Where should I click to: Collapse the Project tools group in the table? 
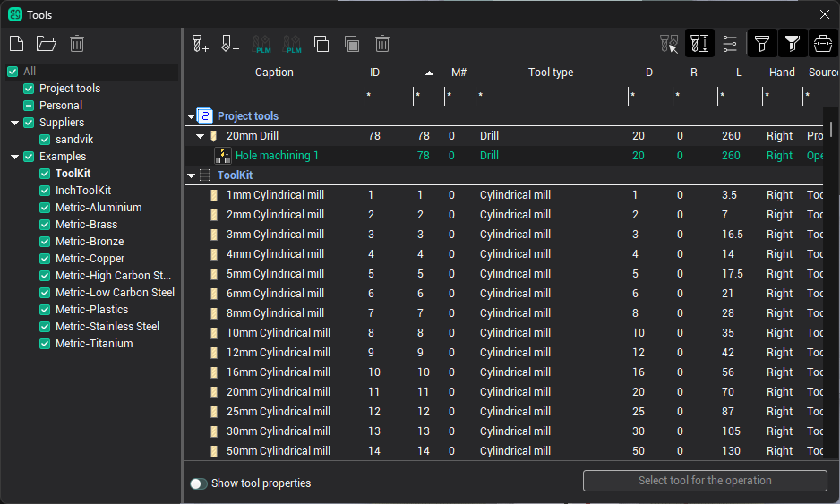(x=192, y=116)
